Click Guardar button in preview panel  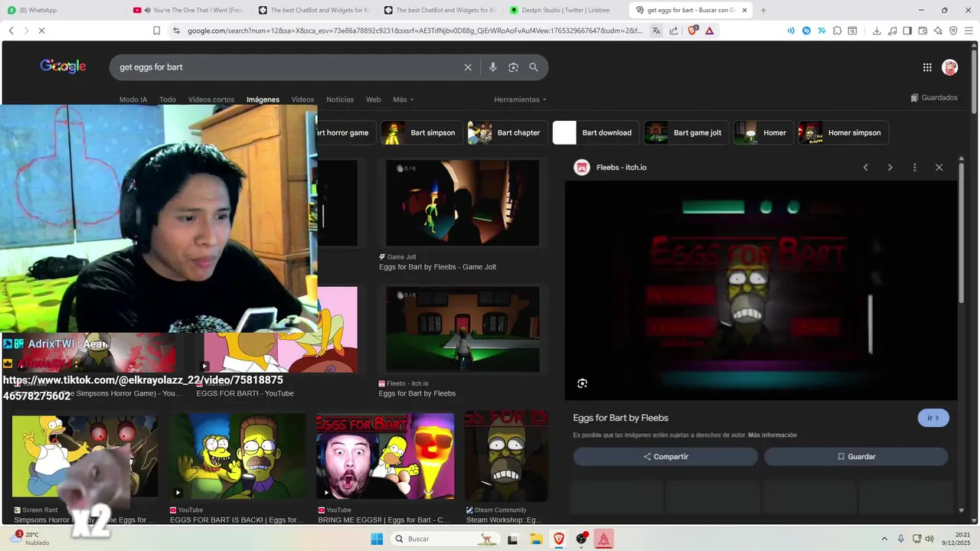pyautogui.click(x=856, y=457)
